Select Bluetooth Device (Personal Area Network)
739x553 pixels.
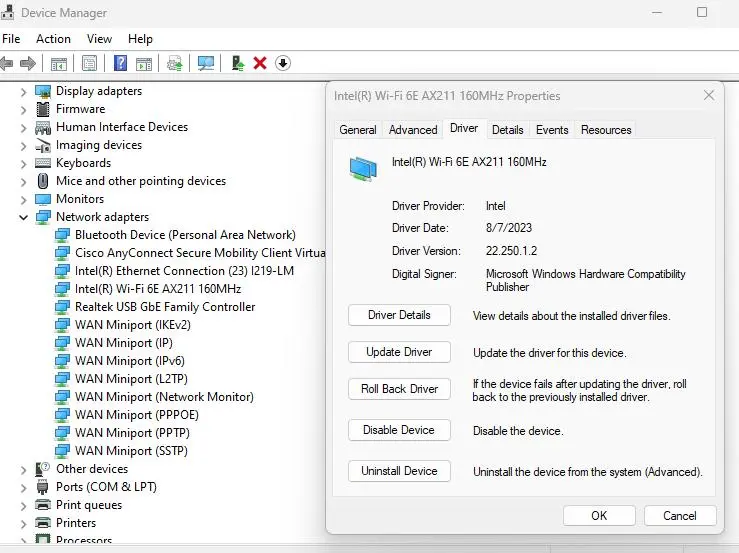click(185, 235)
